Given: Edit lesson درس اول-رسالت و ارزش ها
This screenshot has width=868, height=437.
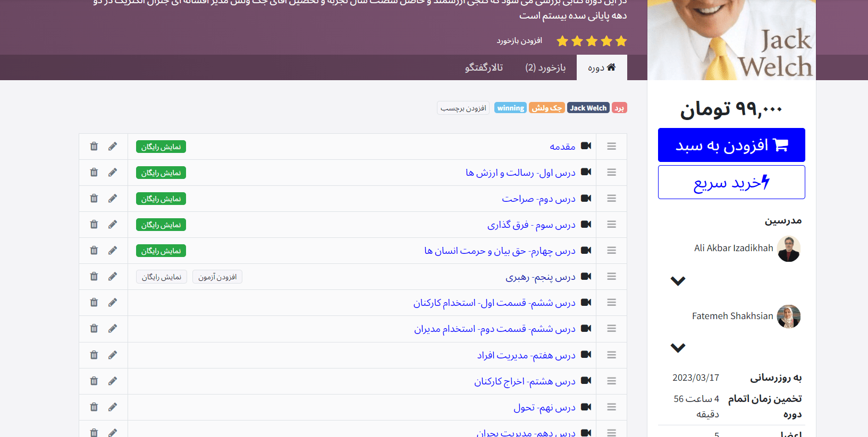Looking at the screenshot, I should point(113,172).
